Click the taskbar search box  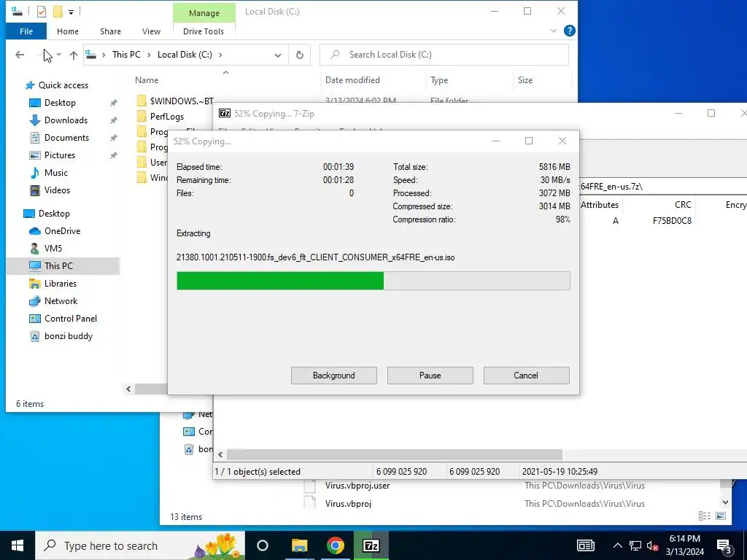coord(140,545)
